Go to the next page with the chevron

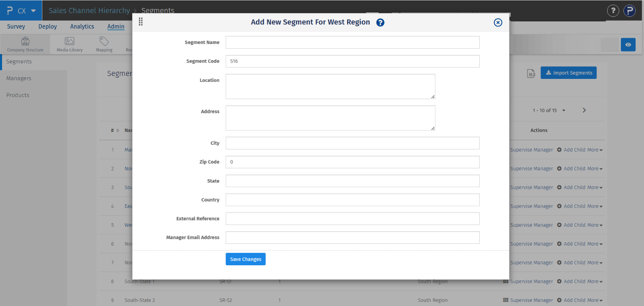point(584,110)
